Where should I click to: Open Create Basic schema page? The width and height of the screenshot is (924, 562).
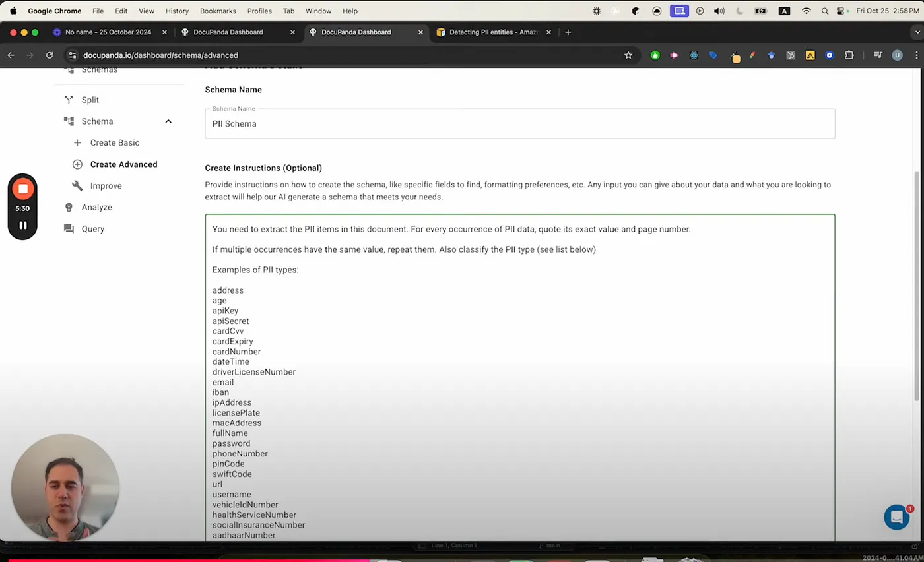(115, 142)
